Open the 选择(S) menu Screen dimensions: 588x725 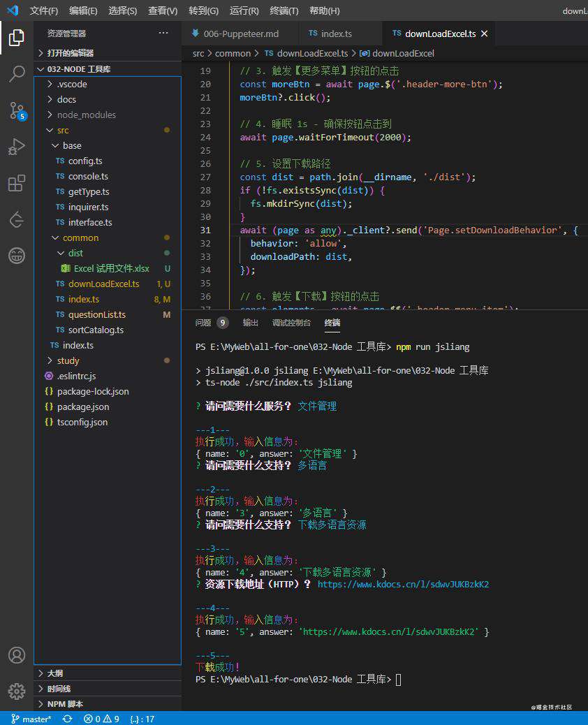point(122,10)
